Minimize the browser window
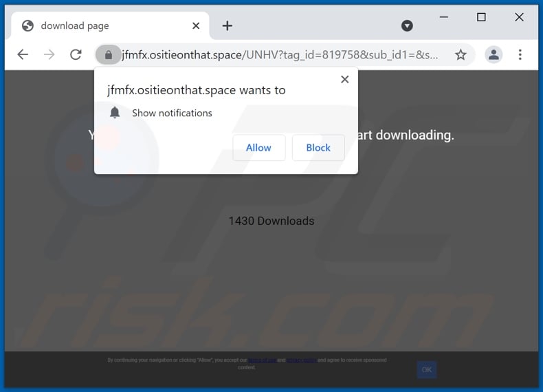The image size is (543, 392). tap(443, 18)
